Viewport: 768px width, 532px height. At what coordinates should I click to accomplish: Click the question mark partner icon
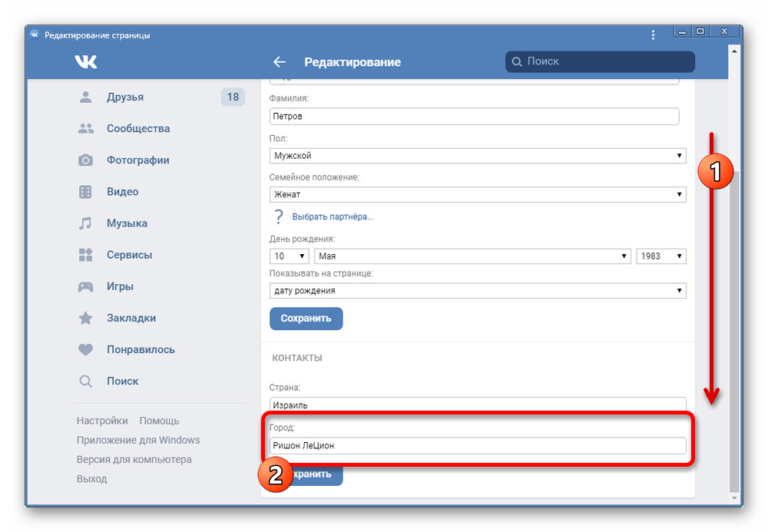coord(279,216)
